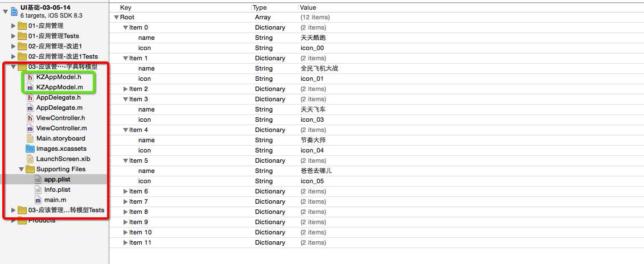
Task: Click the Key column header
Action: [126, 7]
